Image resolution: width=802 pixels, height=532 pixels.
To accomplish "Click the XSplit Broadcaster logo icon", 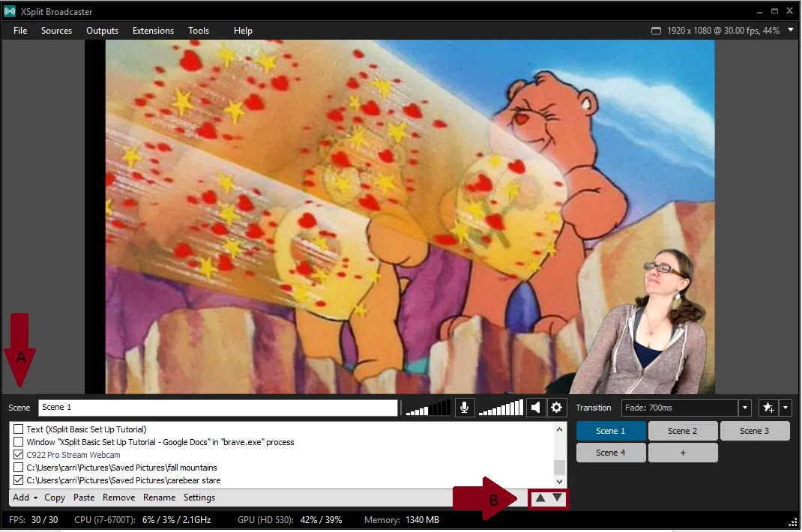I will [10, 11].
